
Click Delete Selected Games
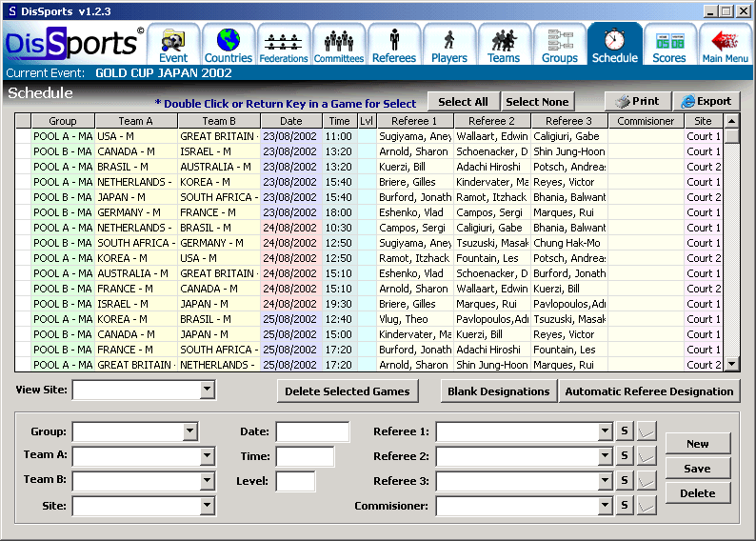pos(348,391)
